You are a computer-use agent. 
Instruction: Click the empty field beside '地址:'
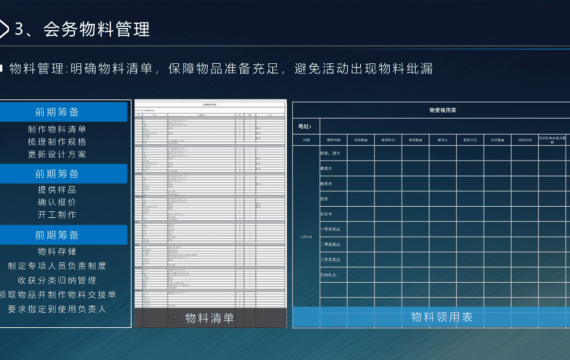coord(445,127)
